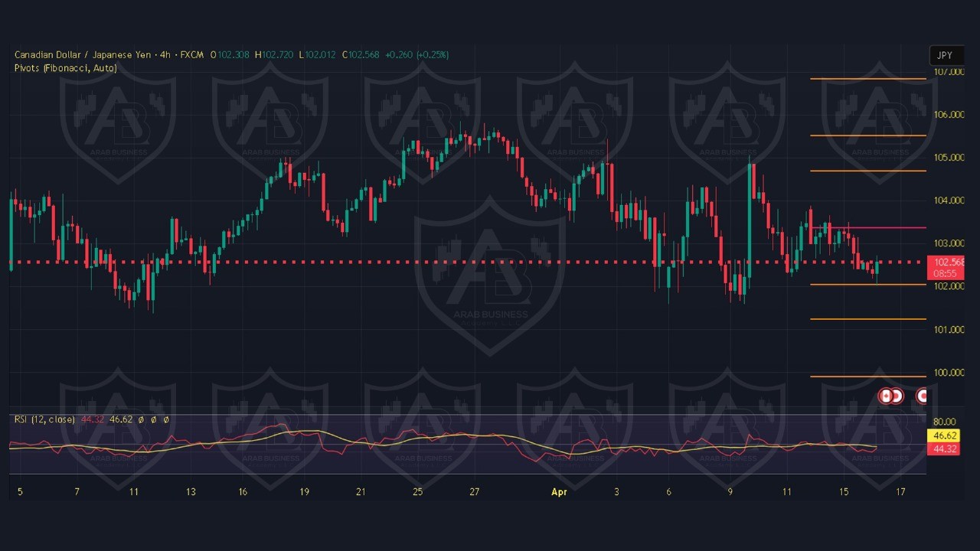This screenshot has width=980, height=551.
Task: Click the Apr label on the time axis
Action: 559,492
